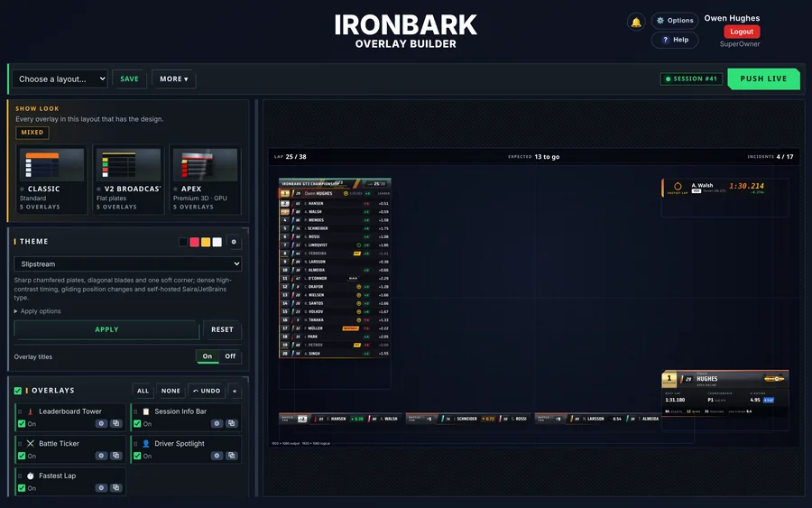Duplicate the Leaderboard Tower overlay
Image resolution: width=812 pixels, height=508 pixels.
point(116,423)
